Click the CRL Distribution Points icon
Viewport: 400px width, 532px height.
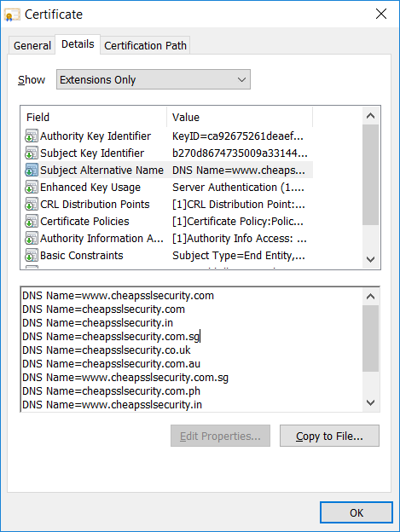[32, 205]
